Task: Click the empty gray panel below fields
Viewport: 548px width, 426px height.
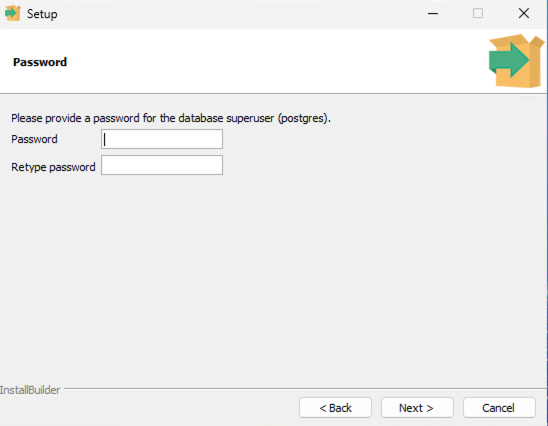Action: (x=273, y=280)
